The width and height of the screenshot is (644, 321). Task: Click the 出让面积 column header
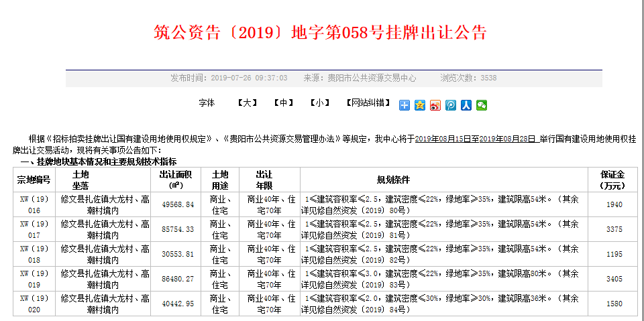(x=176, y=180)
